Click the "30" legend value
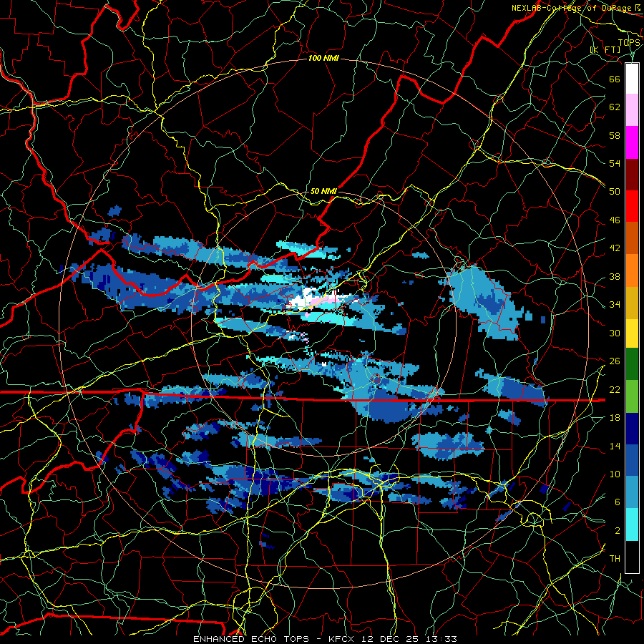644x644 pixels. pyautogui.click(x=615, y=333)
